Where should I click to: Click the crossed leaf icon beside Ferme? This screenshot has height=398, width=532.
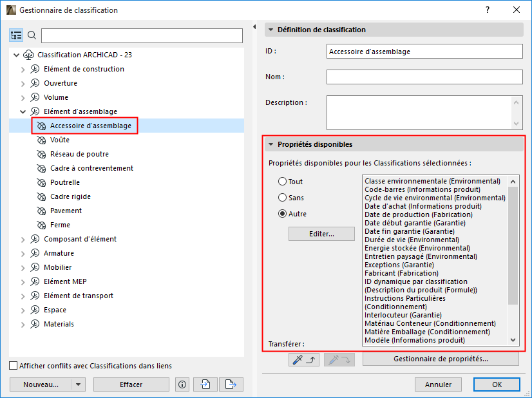point(41,225)
